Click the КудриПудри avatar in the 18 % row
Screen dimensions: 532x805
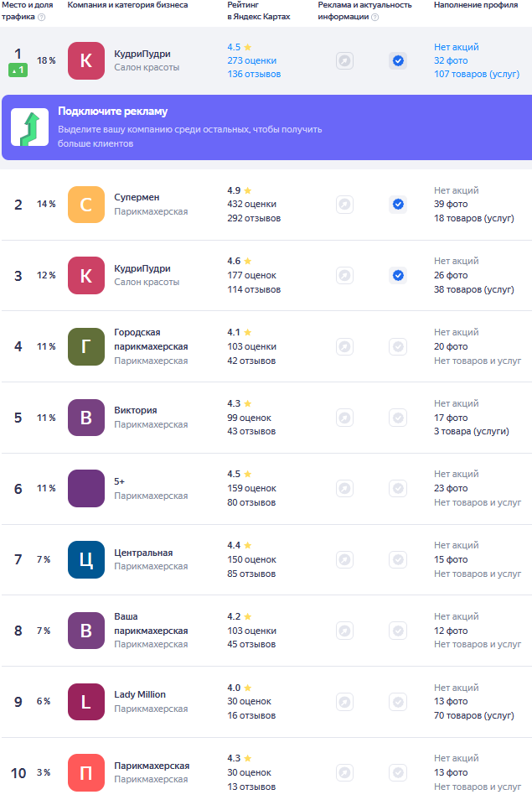coord(86,60)
